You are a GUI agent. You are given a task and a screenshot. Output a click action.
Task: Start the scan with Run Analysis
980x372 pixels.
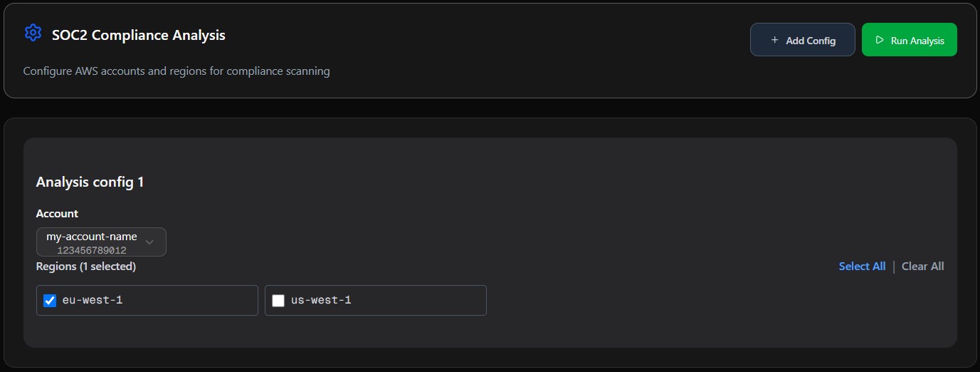click(x=909, y=40)
